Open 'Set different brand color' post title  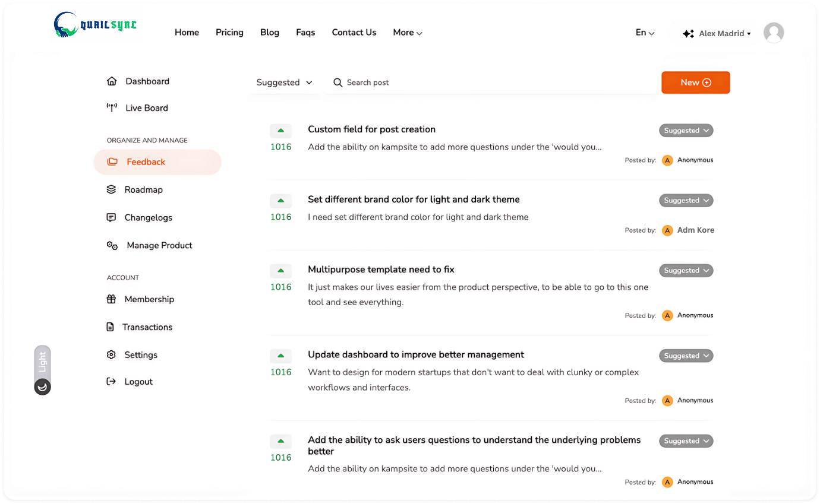tap(414, 199)
